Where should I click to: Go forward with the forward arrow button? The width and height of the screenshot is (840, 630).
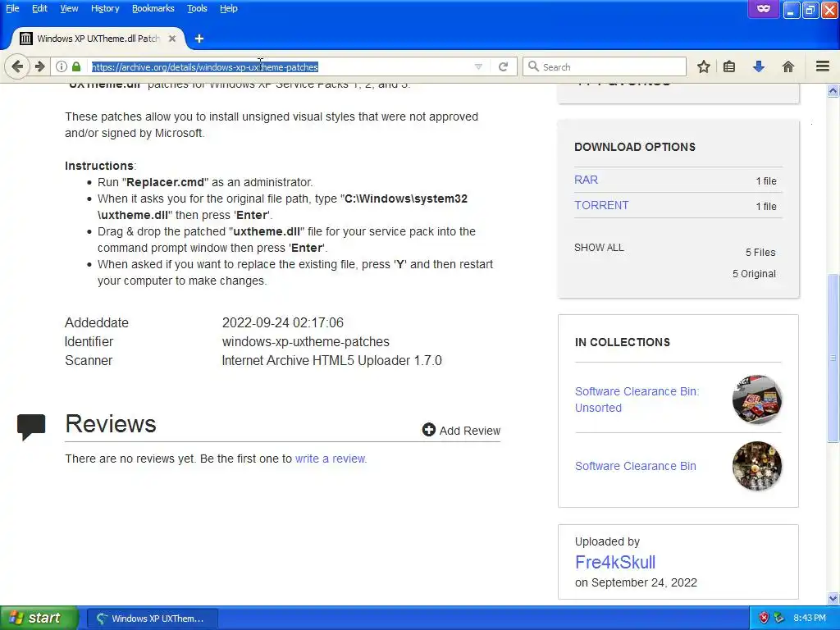[39, 66]
